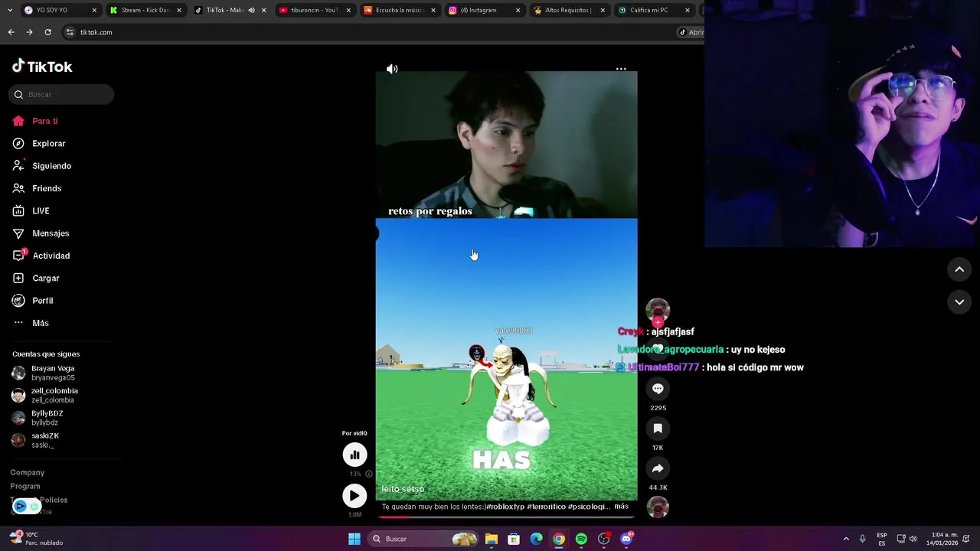Seek on the video progress bar

(x=506, y=517)
